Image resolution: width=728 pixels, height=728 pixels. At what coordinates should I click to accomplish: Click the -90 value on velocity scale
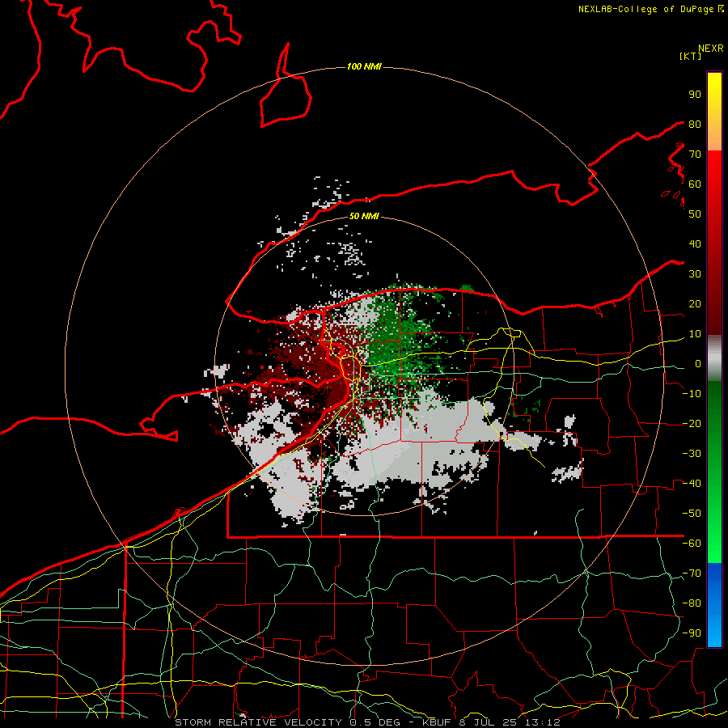pos(692,633)
